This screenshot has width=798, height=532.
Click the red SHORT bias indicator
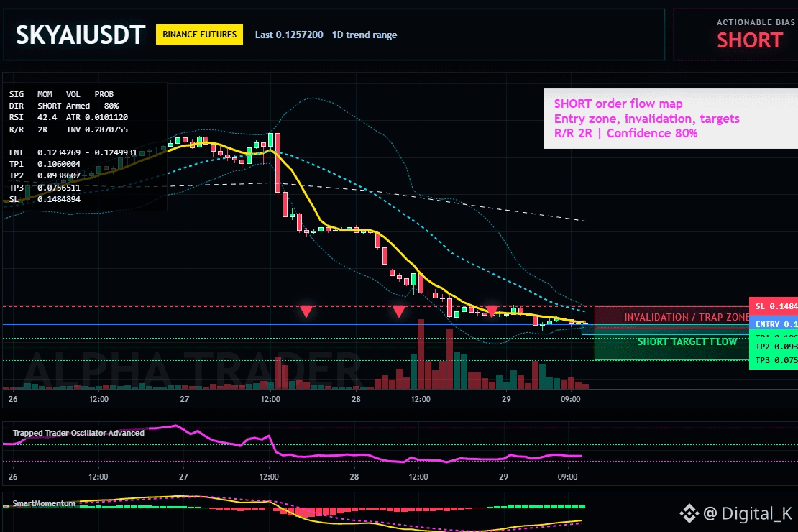point(750,40)
